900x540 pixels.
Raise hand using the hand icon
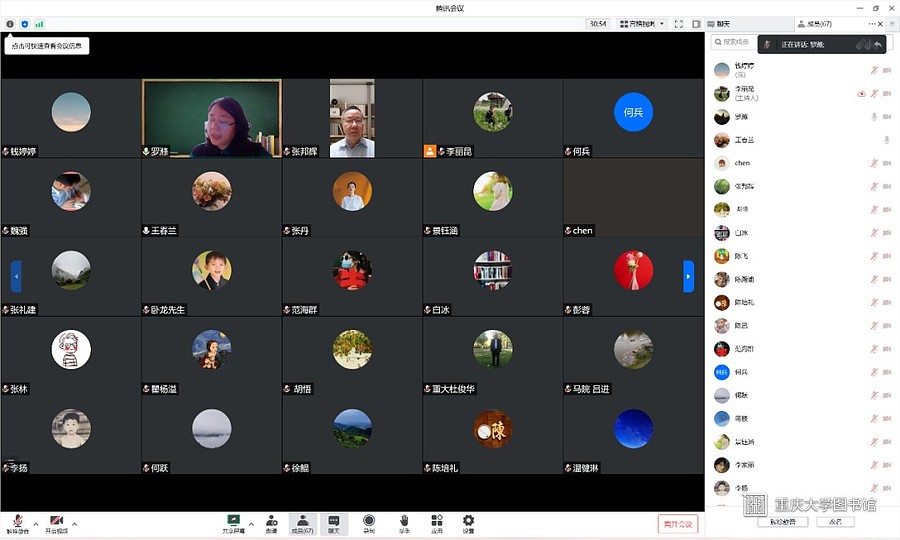point(404,523)
